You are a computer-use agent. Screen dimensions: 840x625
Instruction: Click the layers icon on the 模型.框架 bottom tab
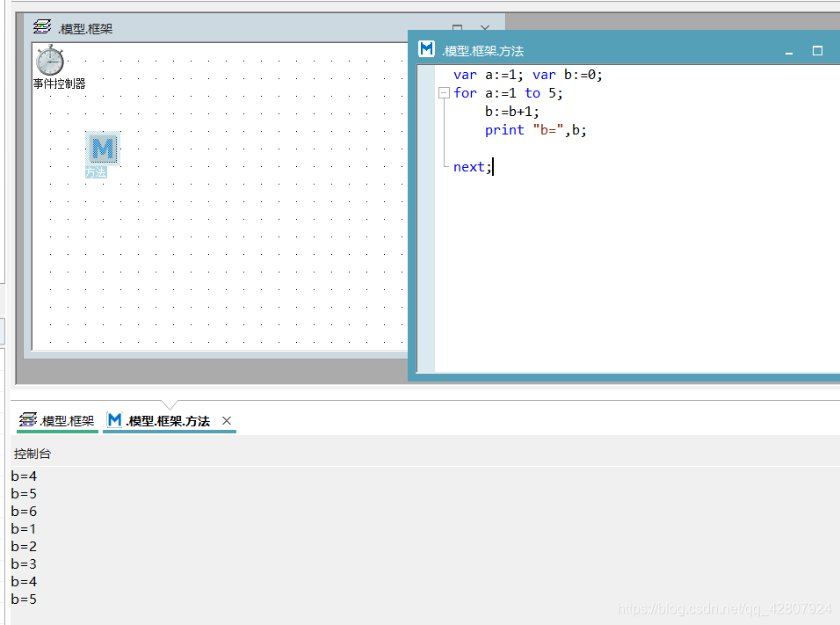25,420
